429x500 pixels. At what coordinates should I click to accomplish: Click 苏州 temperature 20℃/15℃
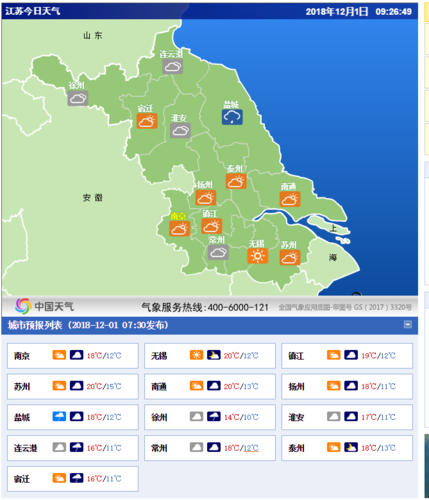[x=104, y=387]
